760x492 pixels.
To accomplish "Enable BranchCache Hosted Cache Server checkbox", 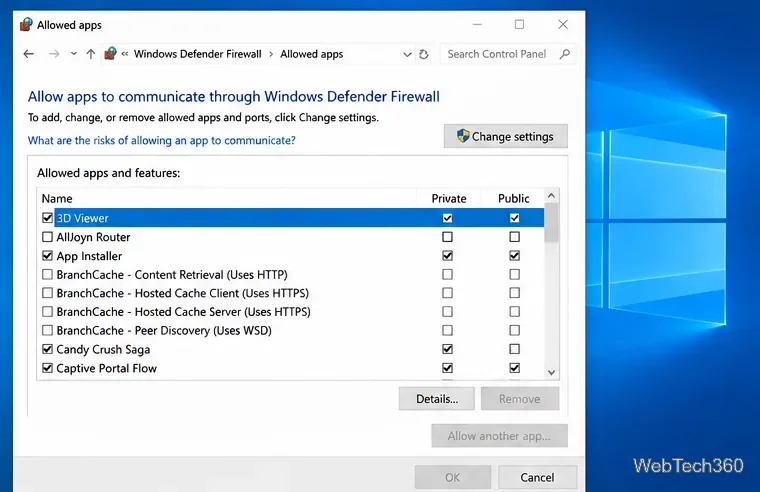I will pyautogui.click(x=48, y=311).
